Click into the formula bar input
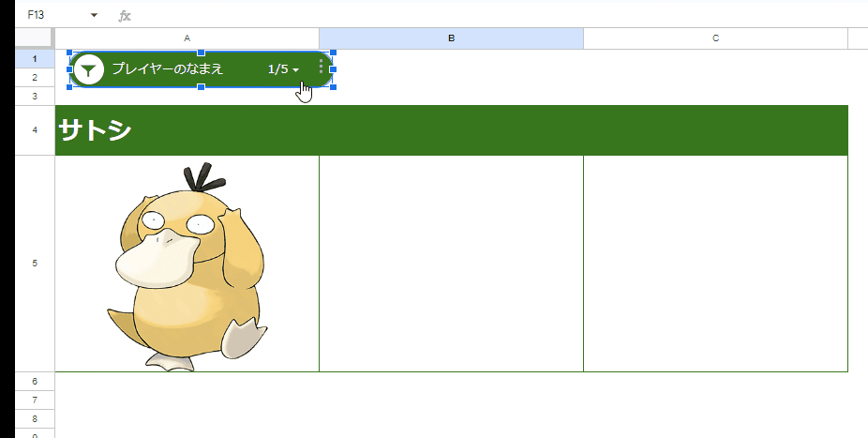Screen dimensions: 868x438 (499, 16)
